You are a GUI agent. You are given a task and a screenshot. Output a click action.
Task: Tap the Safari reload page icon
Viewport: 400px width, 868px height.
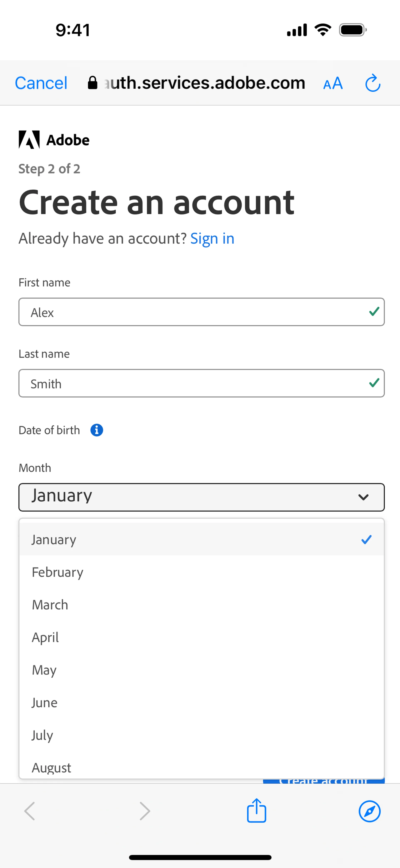[x=373, y=83]
